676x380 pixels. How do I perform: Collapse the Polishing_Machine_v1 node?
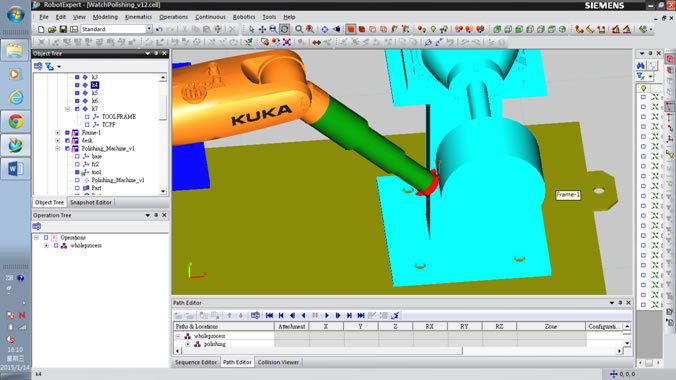[57, 148]
